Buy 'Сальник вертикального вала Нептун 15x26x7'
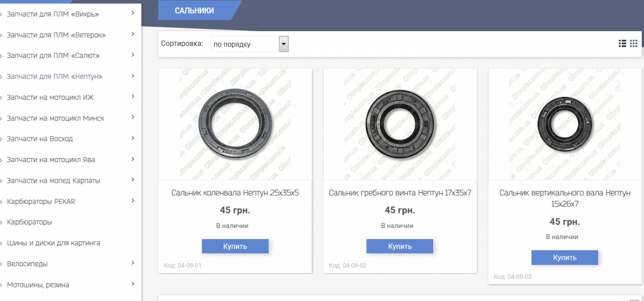The width and height of the screenshot is (644, 301). (x=565, y=257)
